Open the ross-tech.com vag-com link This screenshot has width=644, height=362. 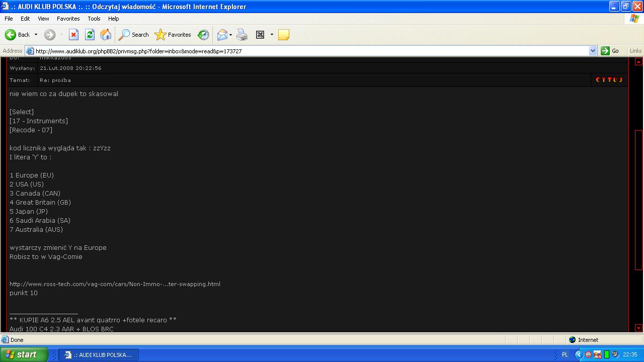click(x=115, y=284)
